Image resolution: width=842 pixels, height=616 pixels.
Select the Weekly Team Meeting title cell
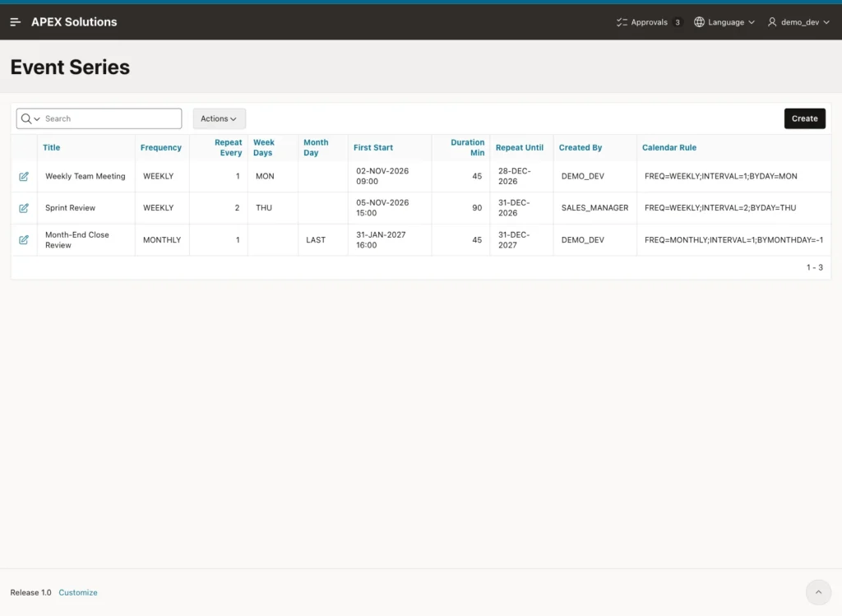(x=86, y=176)
